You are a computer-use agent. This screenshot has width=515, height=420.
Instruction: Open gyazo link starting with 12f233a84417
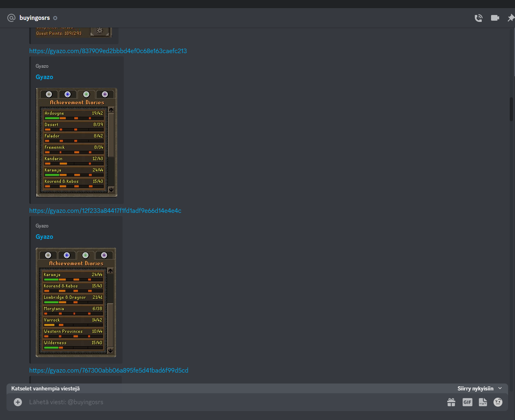(x=105, y=211)
